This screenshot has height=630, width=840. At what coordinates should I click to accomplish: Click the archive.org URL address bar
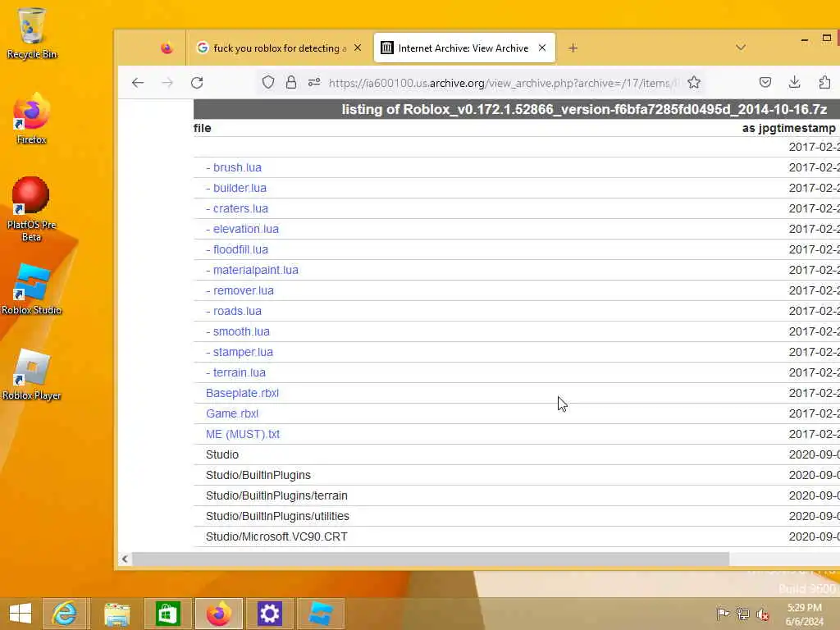[504, 83]
